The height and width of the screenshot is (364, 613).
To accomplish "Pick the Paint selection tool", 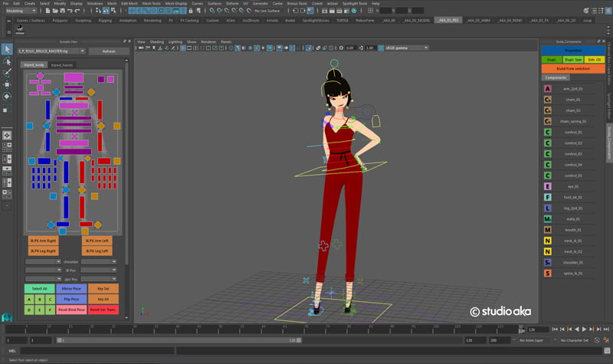I will [x=7, y=73].
